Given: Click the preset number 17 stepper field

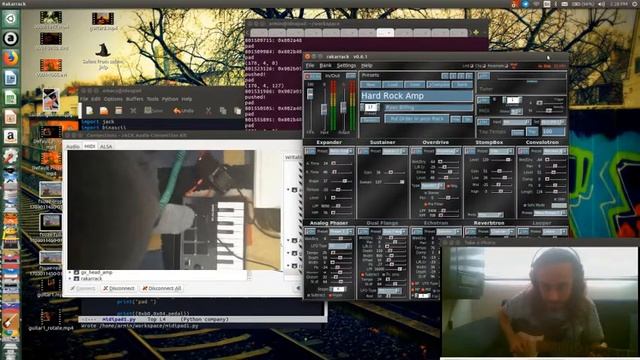Looking at the screenshot, I should (x=370, y=107).
